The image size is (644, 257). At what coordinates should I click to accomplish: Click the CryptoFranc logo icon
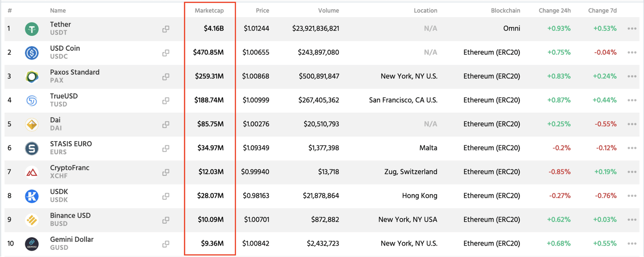pyautogui.click(x=32, y=172)
